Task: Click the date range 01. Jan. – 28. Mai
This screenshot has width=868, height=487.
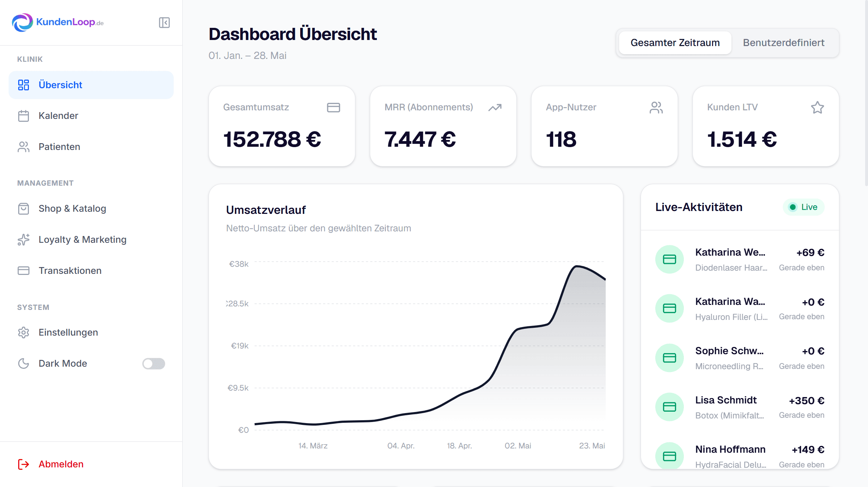Action: 247,56
